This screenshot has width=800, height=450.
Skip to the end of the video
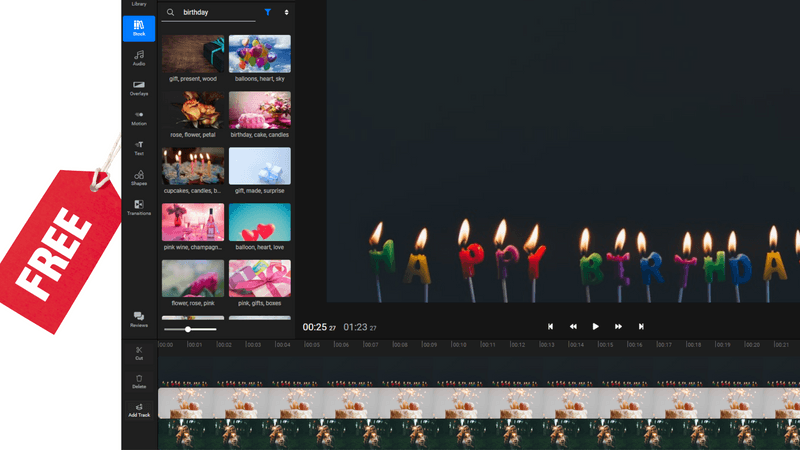click(641, 326)
